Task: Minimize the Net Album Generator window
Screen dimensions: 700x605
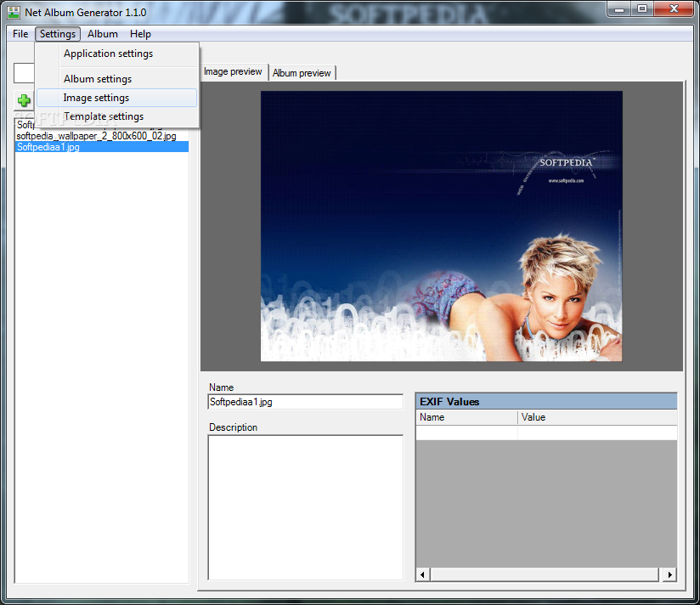Action: (x=619, y=9)
